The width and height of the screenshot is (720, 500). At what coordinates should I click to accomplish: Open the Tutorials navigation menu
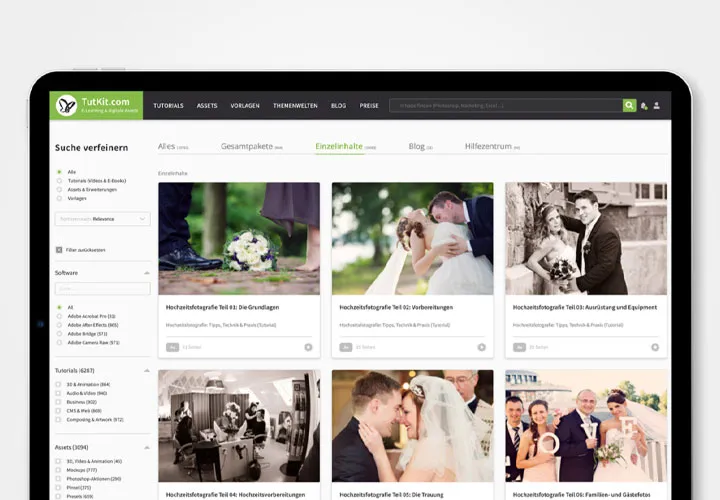[169, 106]
